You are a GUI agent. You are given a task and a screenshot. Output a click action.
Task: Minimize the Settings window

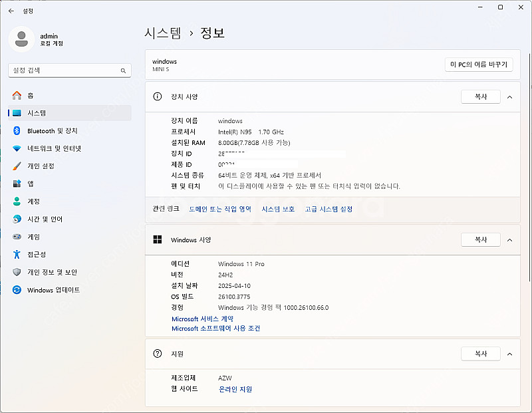coord(480,7)
